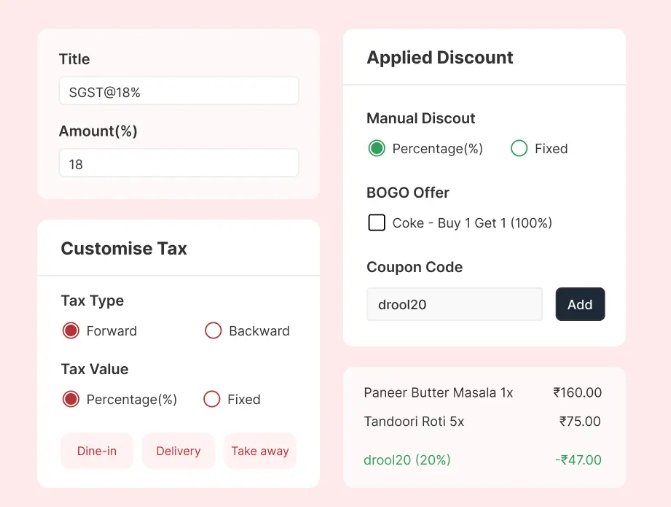The image size is (671, 507).
Task: Select the Backward tax type radio
Action: (x=213, y=331)
